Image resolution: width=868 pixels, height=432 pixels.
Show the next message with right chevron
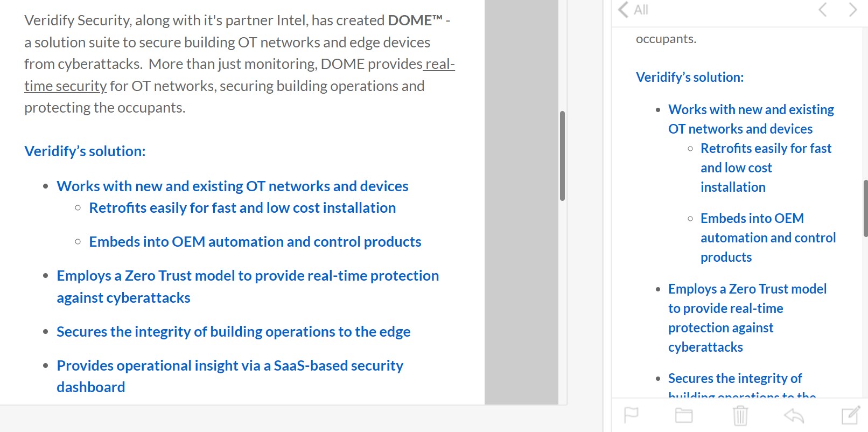tap(852, 10)
